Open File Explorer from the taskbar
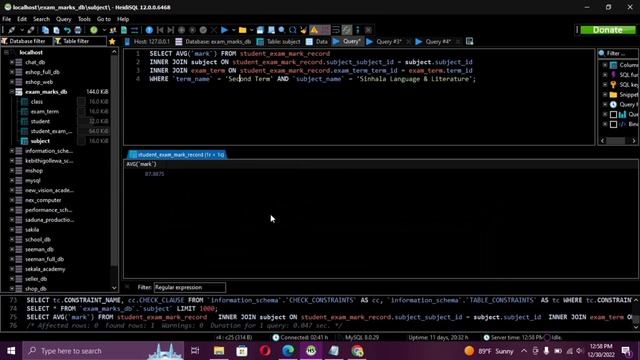The height and width of the screenshot is (360, 640). coord(219,351)
